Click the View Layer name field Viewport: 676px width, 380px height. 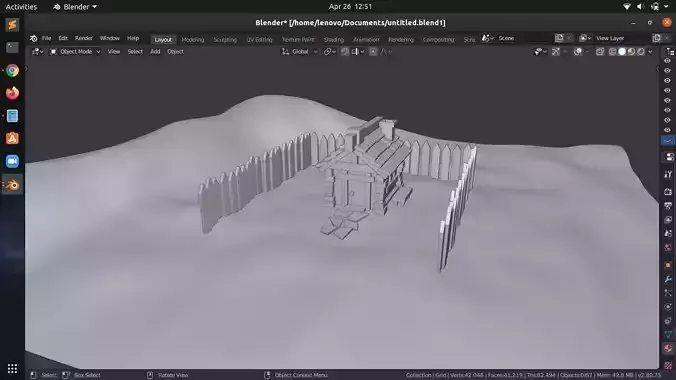click(622, 38)
